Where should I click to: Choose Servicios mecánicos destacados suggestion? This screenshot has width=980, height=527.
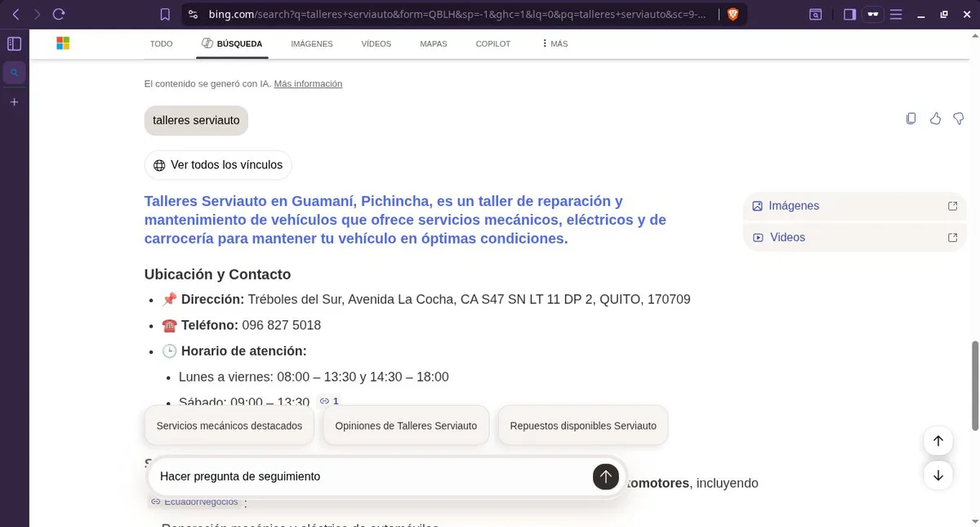[x=229, y=426]
